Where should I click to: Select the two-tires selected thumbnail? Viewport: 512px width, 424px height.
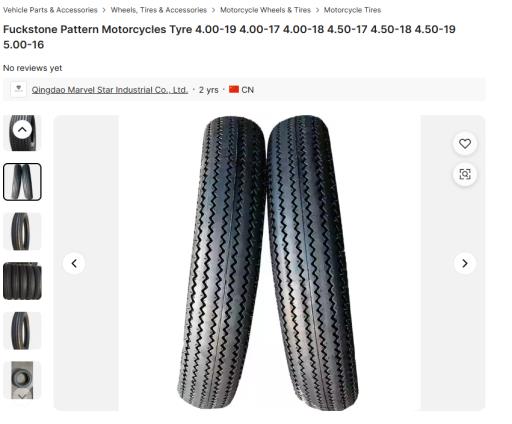pyautogui.click(x=22, y=182)
